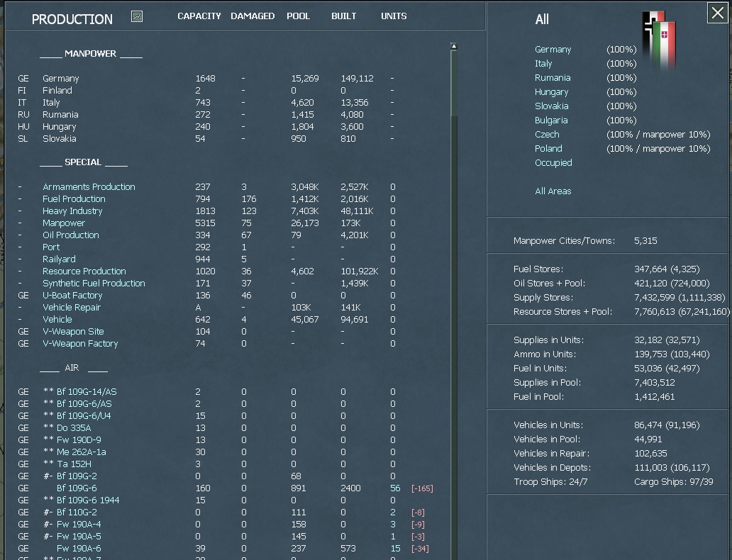Select Italy from the nation list
732x560 pixels.
543,63
